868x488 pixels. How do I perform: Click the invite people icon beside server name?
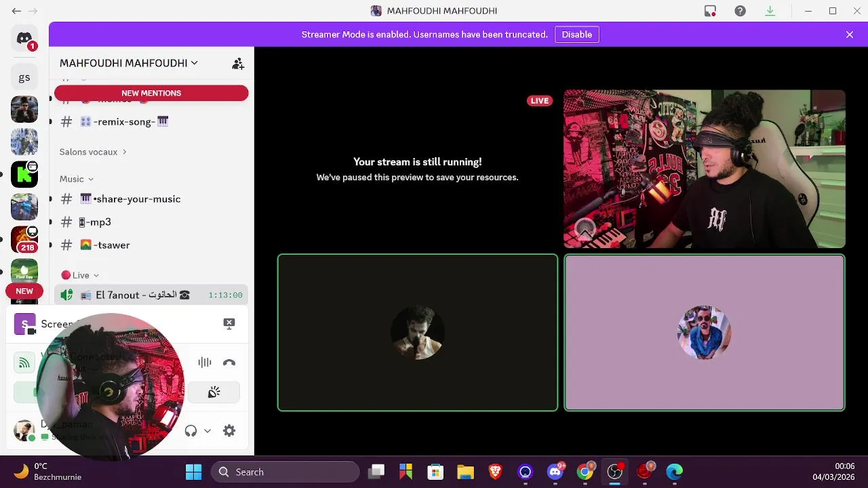pyautogui.click(x=238, y=64)
